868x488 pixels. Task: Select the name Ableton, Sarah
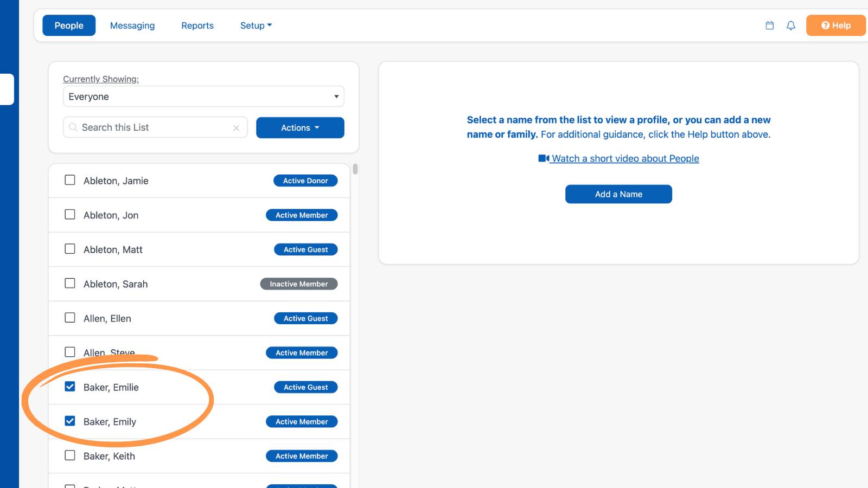point(116,284)
